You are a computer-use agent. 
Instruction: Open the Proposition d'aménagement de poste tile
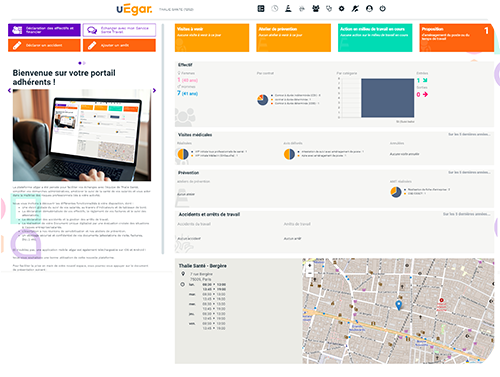click(x=457, y=38)
